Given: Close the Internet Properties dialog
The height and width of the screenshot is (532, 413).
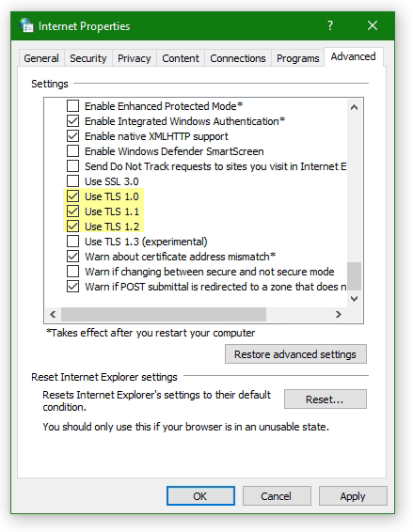Looking at the screenshot, I should 373,25.
